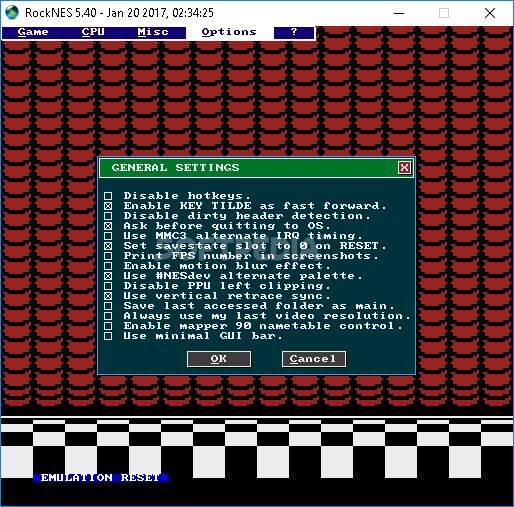Toggle Disable dirty header detection checkbox
514x507 pixels.
coord(108,216)
